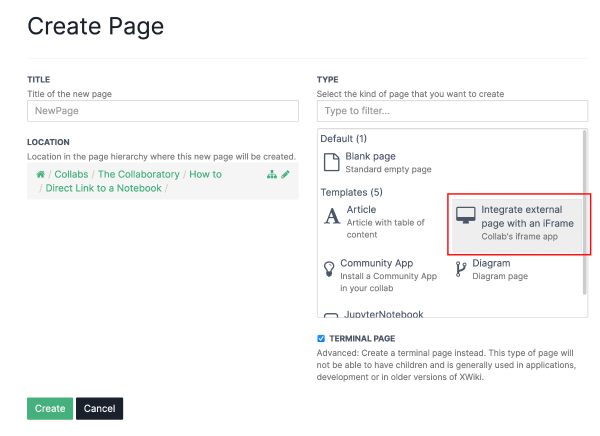
Task: Click the green Create button
Action: 50,408
